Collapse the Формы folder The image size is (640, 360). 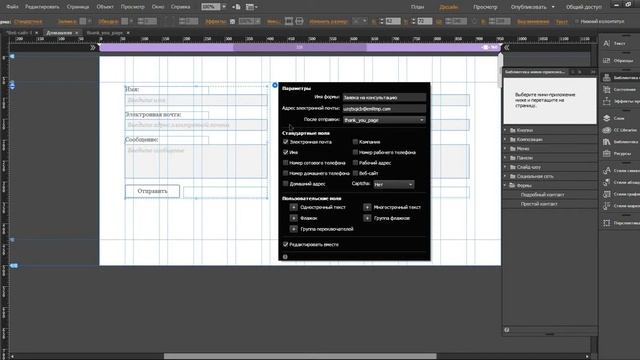coord(505,185)
